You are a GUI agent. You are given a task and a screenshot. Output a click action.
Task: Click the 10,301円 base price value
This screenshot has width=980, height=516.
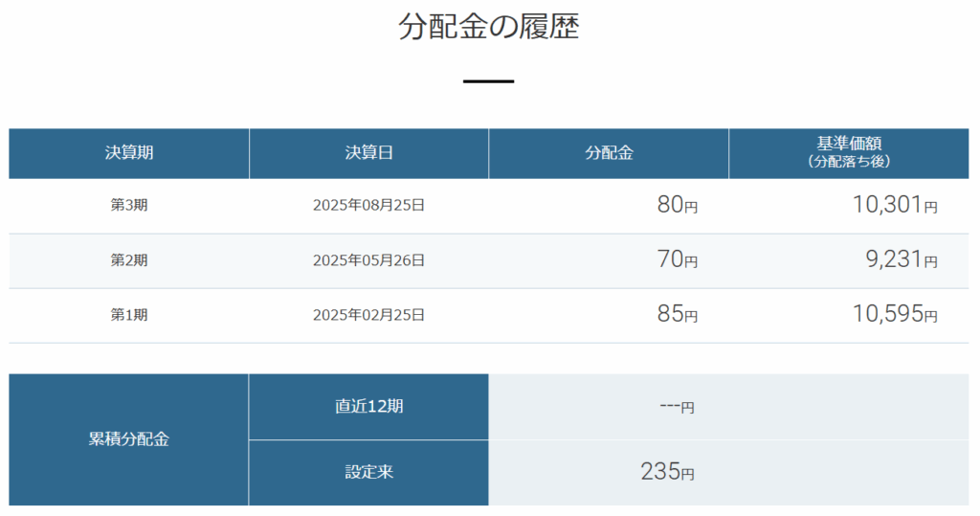tap(894, 205)
